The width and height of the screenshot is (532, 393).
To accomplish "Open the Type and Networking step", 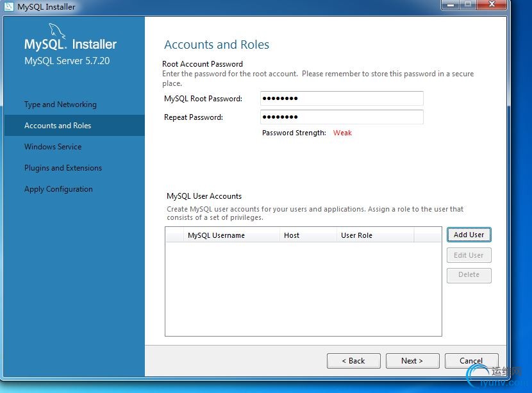I will tap(60, 105).
